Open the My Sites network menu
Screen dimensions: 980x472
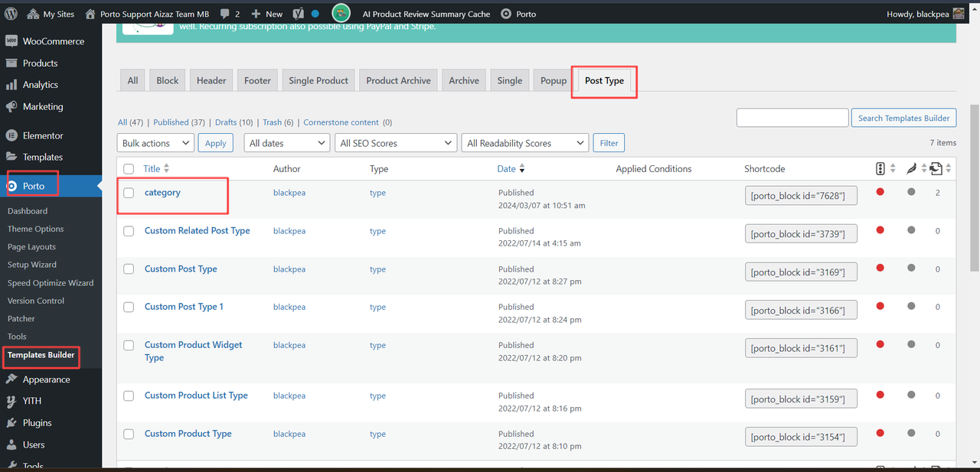coord(51,14)
